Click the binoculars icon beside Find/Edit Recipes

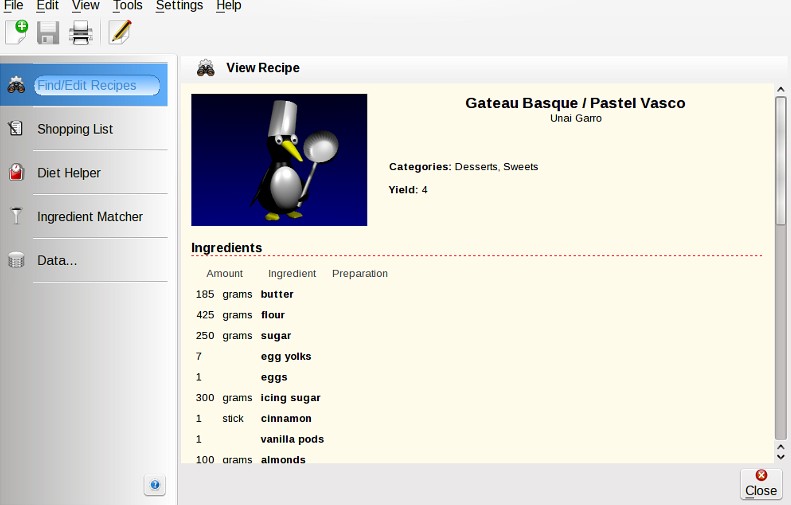17,86
